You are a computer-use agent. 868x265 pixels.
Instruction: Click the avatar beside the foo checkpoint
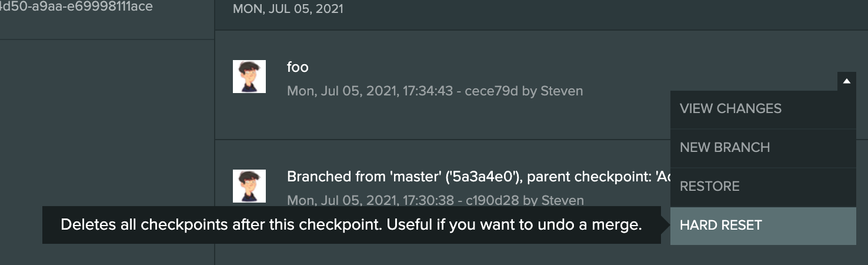[249, 77]
